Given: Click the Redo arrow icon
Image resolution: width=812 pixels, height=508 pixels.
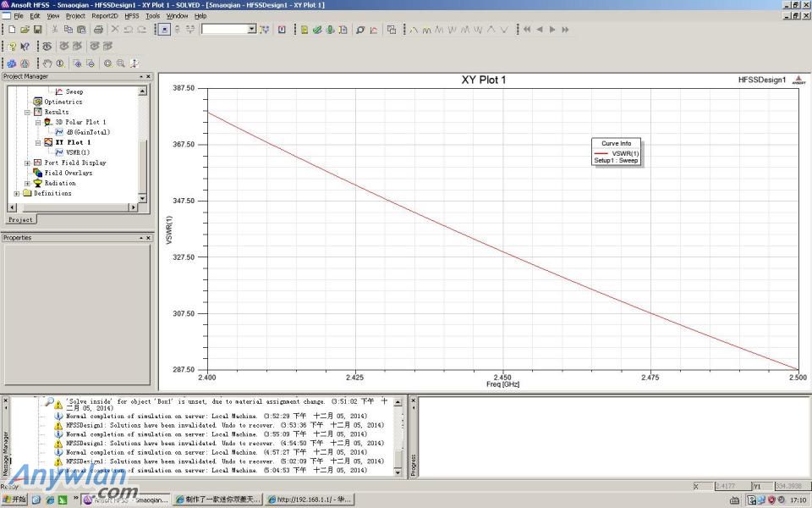Looking at the screenshot, I should 141,30.
